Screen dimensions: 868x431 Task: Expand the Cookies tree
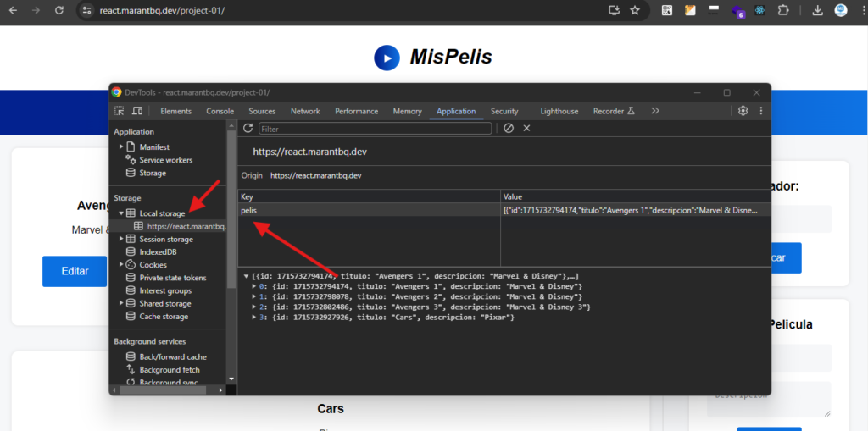point(121,264)
